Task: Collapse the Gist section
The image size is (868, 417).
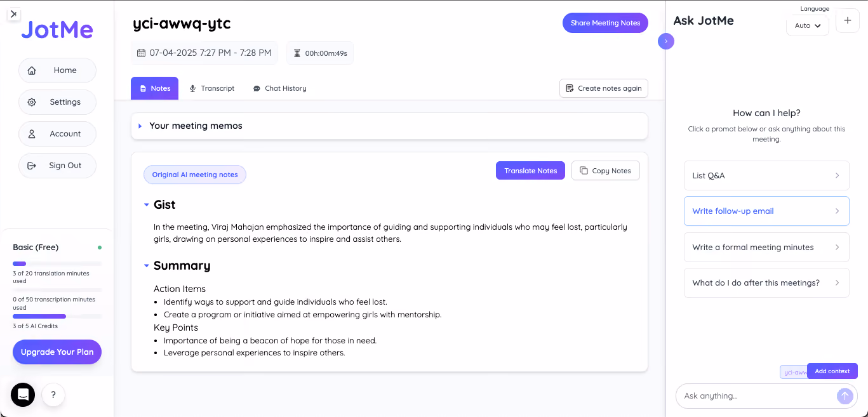Action: (147, 205)
